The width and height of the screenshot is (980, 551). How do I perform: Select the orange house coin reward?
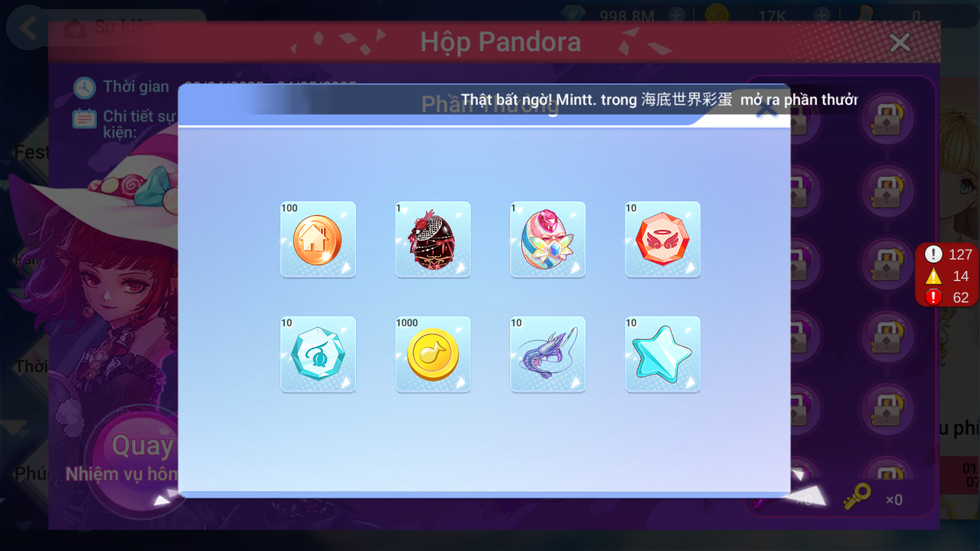[318, 239]
